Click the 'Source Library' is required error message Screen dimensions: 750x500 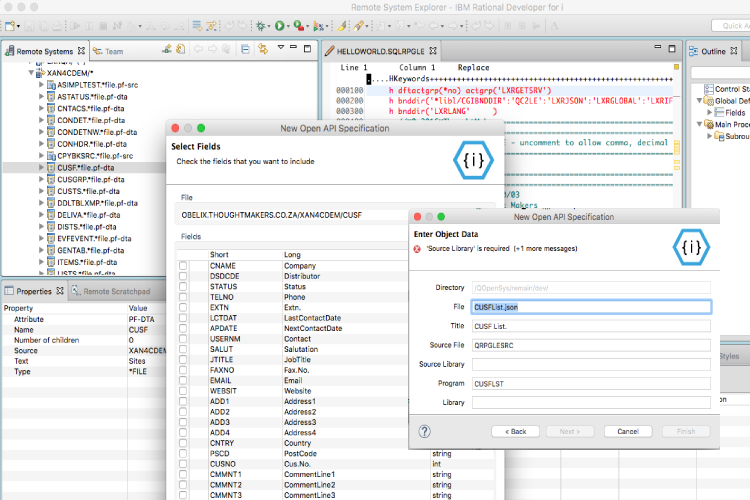tap(502, 249)
